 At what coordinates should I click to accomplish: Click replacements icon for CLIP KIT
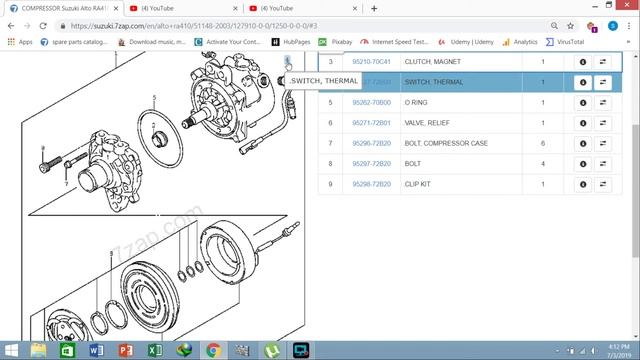[x=603, y=184]
